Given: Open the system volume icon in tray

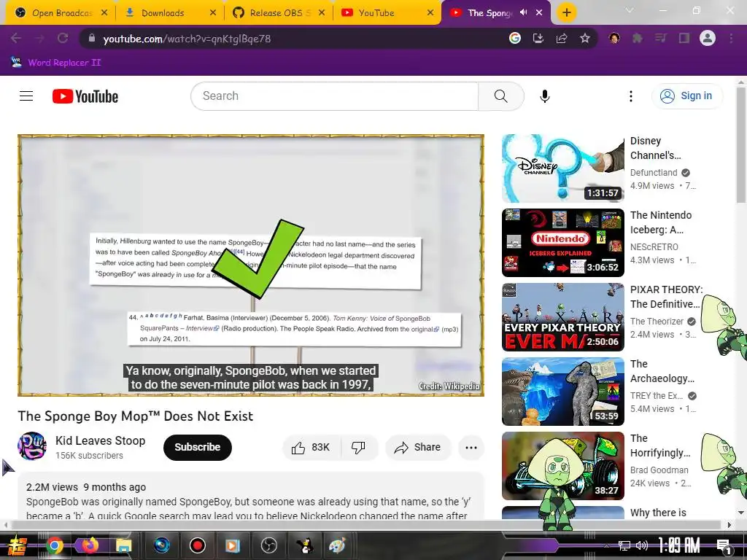Looking at the screenshot, I should 642,545.
